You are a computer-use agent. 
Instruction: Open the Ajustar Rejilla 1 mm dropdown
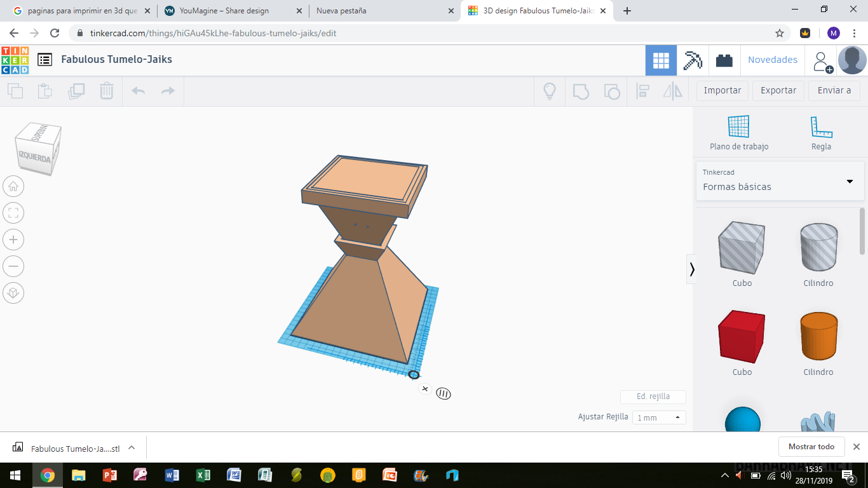click(659, 417)
